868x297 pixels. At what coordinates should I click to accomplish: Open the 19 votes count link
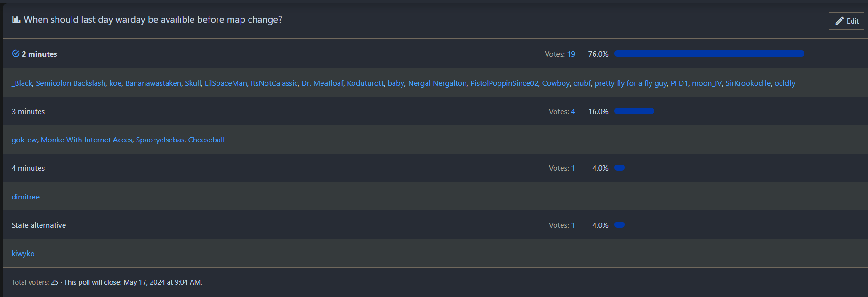point(571,54)
